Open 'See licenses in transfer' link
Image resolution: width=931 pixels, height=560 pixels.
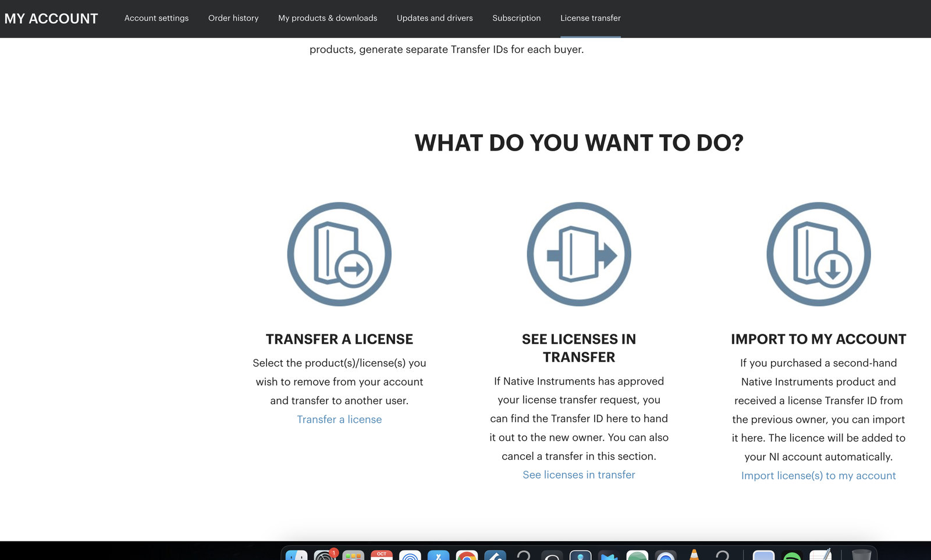(579, 475)
